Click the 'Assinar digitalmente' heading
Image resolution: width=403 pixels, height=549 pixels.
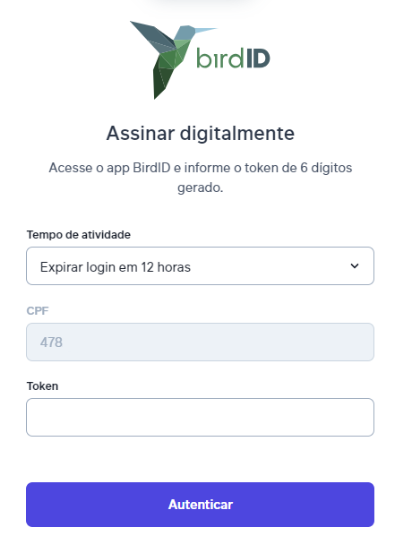pos(200,133)
